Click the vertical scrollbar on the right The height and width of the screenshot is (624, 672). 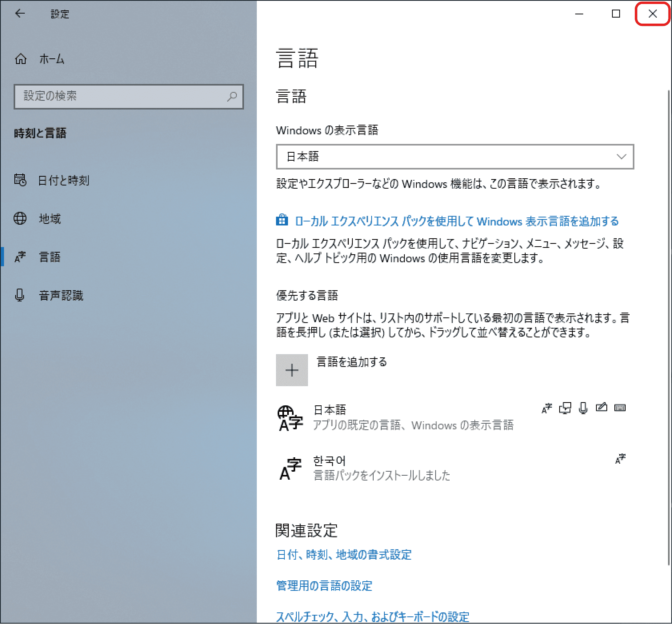coord(669,328)
